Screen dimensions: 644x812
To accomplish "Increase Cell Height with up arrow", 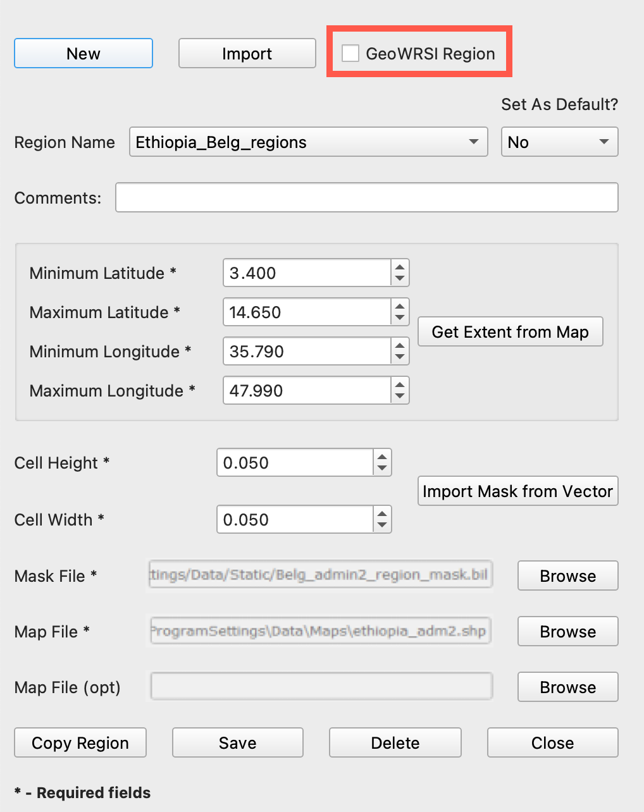I will pos(382,457).
